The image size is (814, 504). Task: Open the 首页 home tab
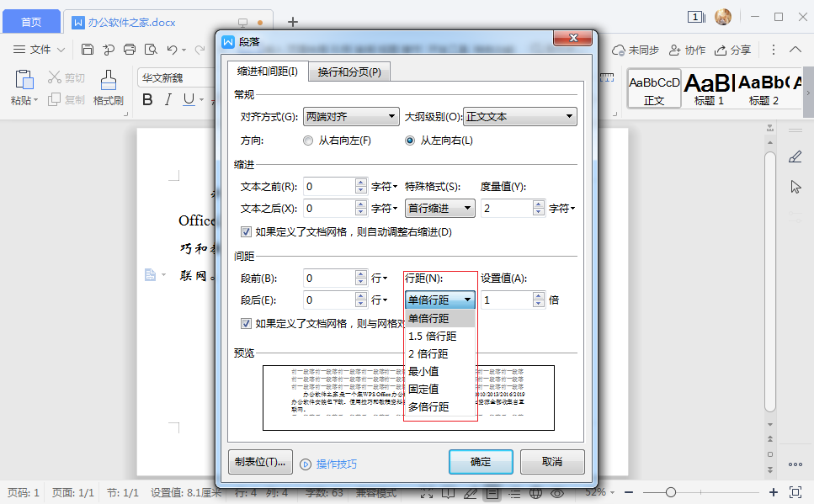pyautogui.click(x=31, y=22)
